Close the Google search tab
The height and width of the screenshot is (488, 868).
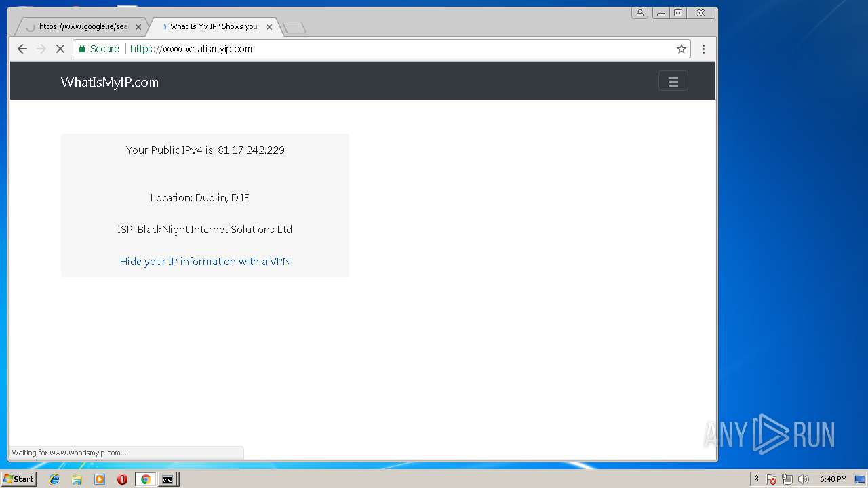[x=138, y=27]
